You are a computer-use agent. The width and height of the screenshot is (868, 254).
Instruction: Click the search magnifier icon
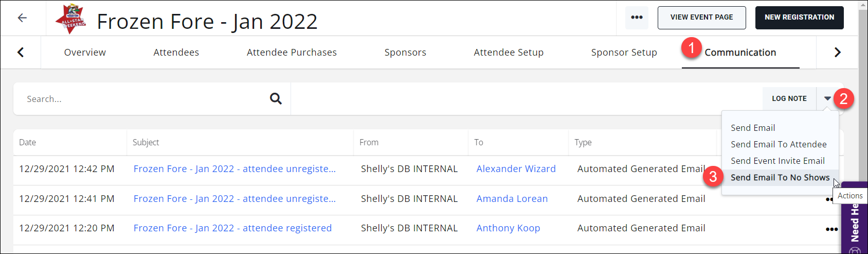point(276,98)
